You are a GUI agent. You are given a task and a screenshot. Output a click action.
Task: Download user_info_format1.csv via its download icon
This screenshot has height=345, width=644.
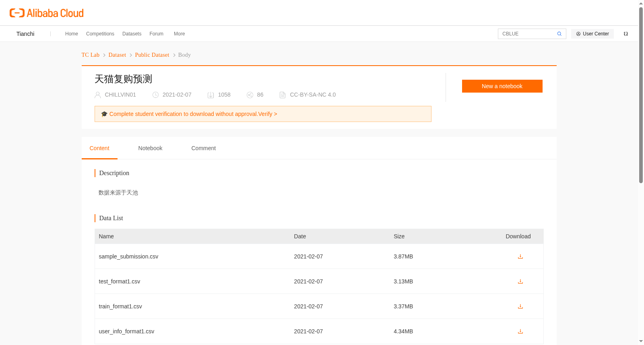pyautogui.click(x=520, y=331)
